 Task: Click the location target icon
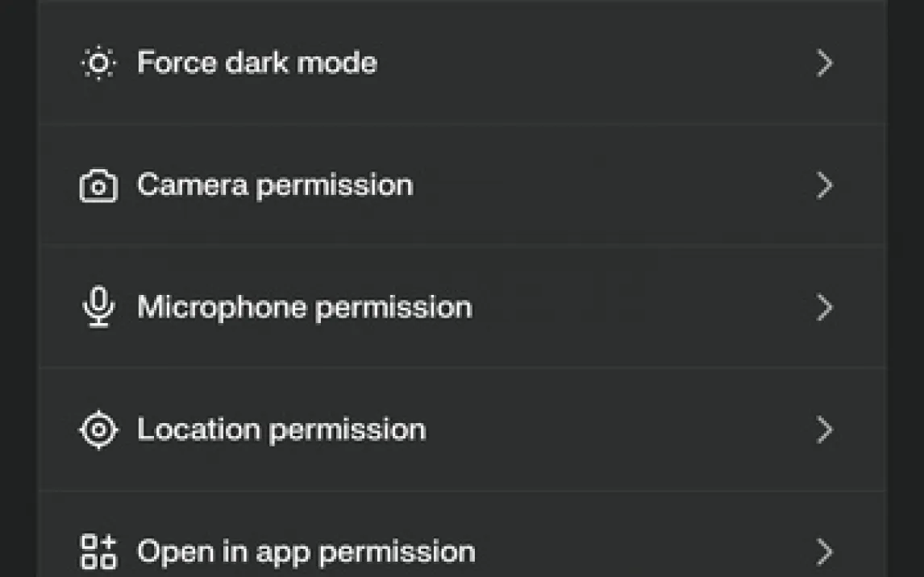(x=98, y=430)
